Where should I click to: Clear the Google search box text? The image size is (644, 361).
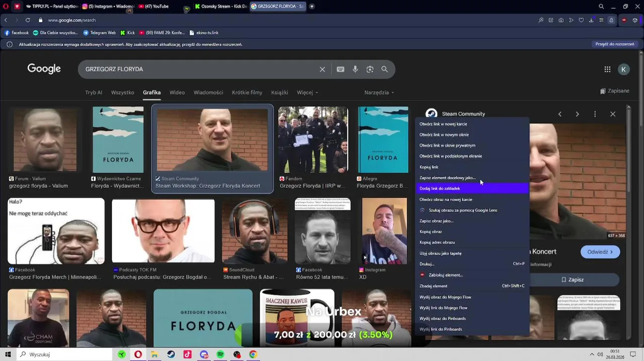click(322, 69)
